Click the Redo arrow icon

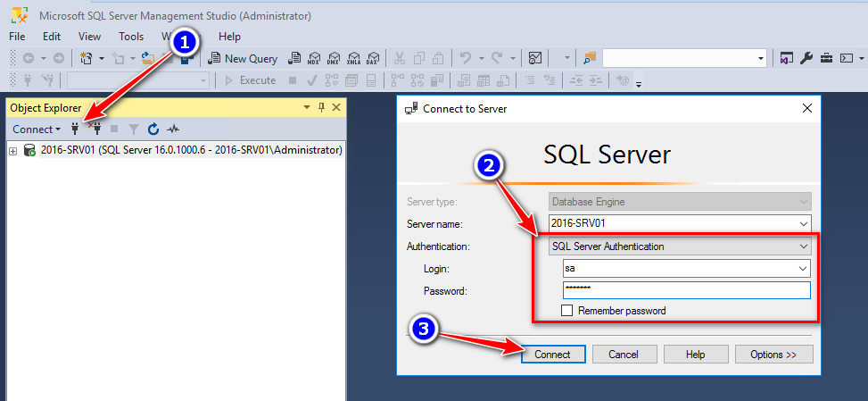pos(497,57)
